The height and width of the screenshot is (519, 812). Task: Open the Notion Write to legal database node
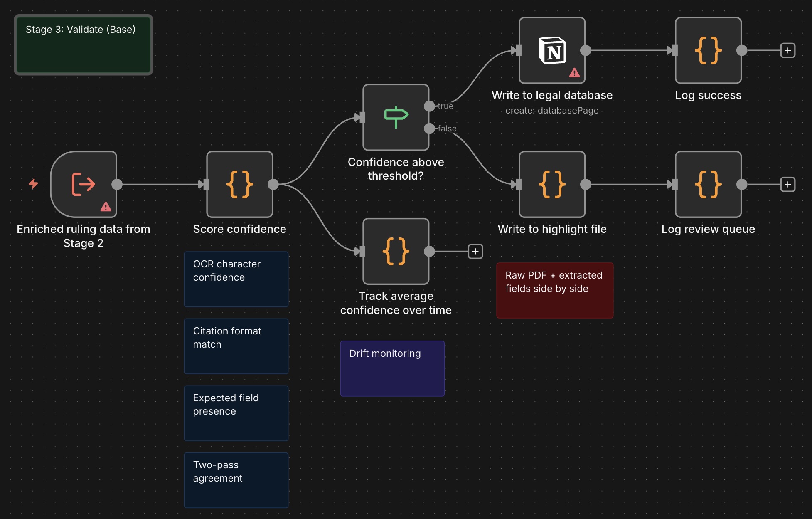(x=552, y=50)
